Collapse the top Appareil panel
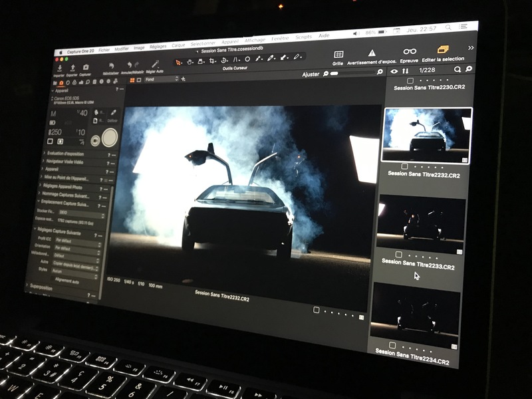The width and height of the screenshot is (532, 399). pos(53,91)
